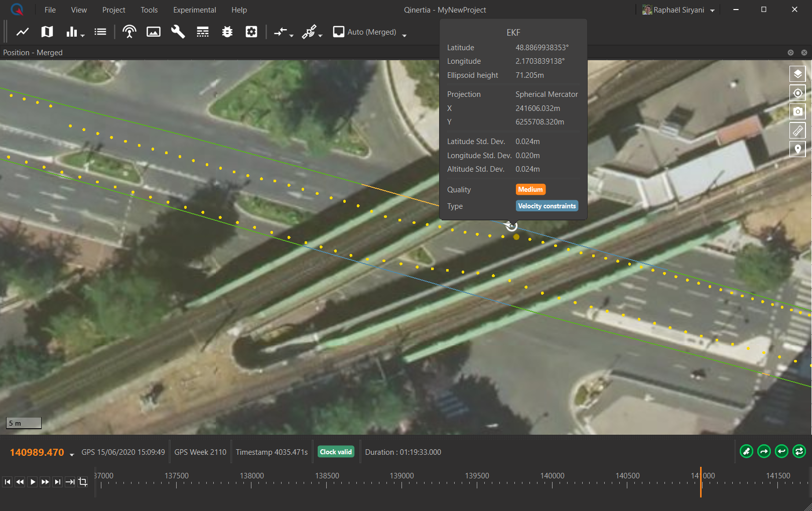The height and width of the screenshot is (511, 812).
Task: Toggle the crop time range button
Action: click(83, 482)
